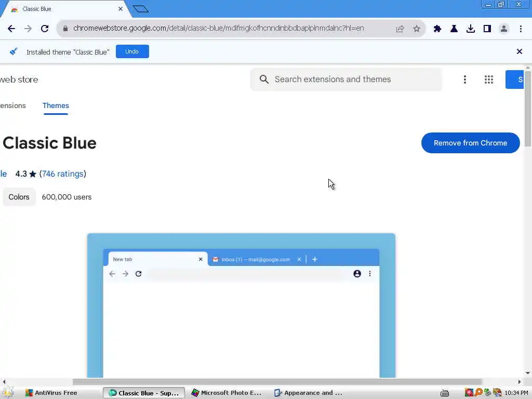Click the scroll left arrow of horizontal scrollbar
The width and height of the screenshot is (532, 399).
pyautogui.click(x=4, y=382)
